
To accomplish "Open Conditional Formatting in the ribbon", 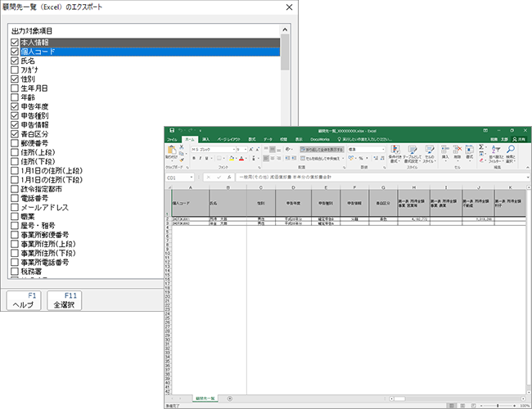I will (x=395, y=152).
